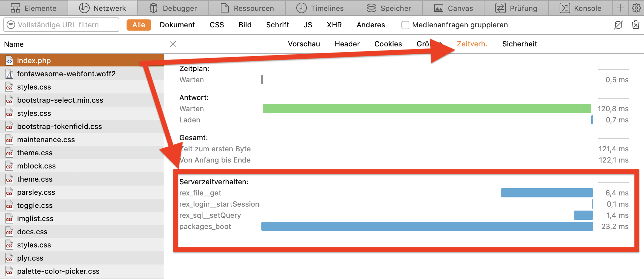
Task: Click the green Antwort Warten bar
Action: coord(427,109)
